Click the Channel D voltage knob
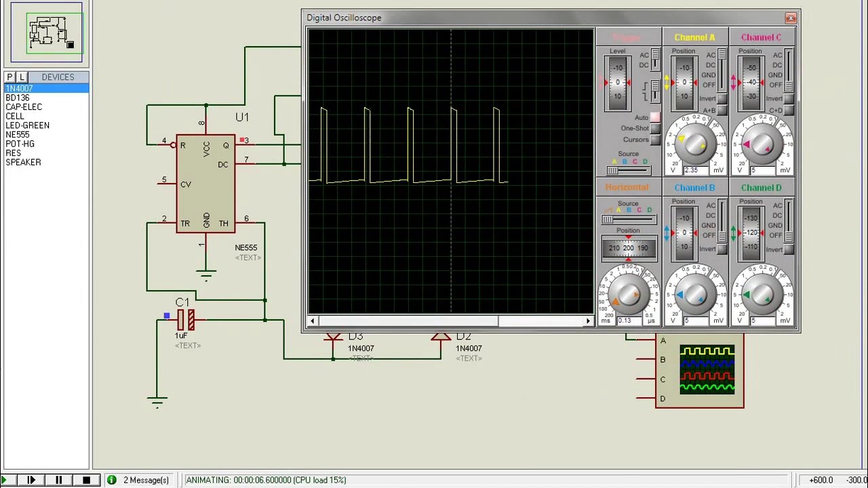The height and width of the screenshot is (488, 868). (761, 294)
